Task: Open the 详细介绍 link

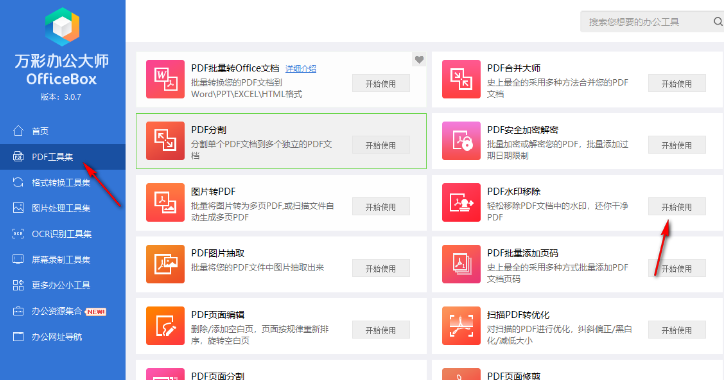Action: point(301,68)
